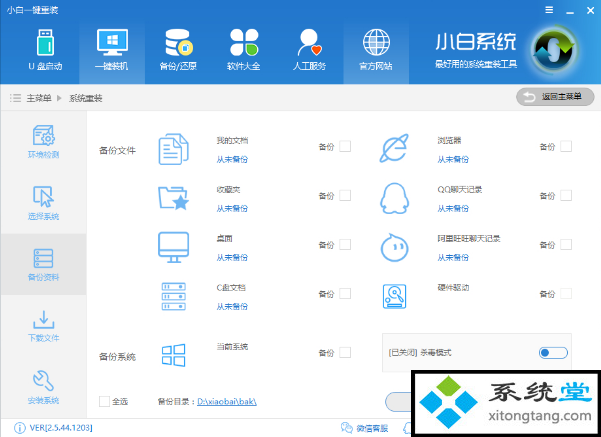Image resolution: width=601 pixels, height=437 pixels.
Task: Click 从未备份 link under 阿里旺旺聊天记录
Action: point(453,258)
